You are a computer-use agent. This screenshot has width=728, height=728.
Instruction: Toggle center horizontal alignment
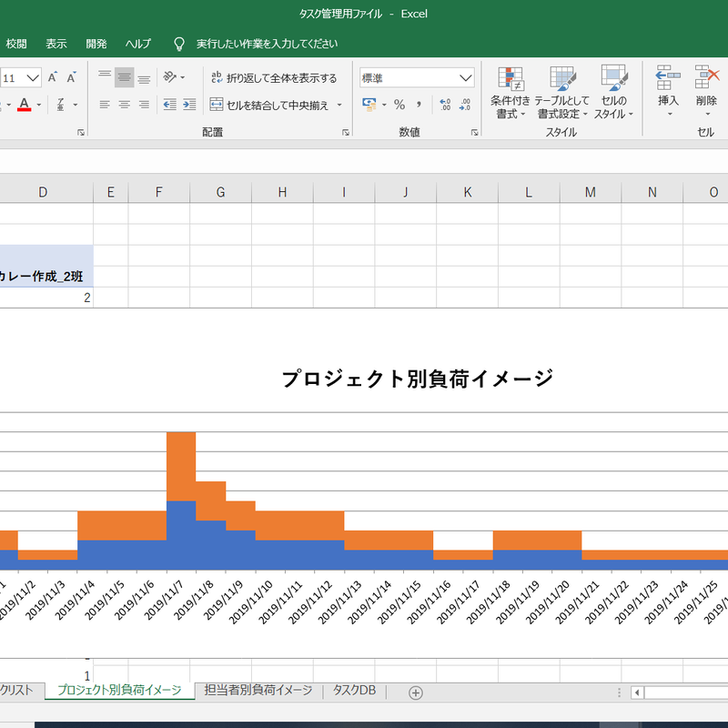(x=125, y=105)
